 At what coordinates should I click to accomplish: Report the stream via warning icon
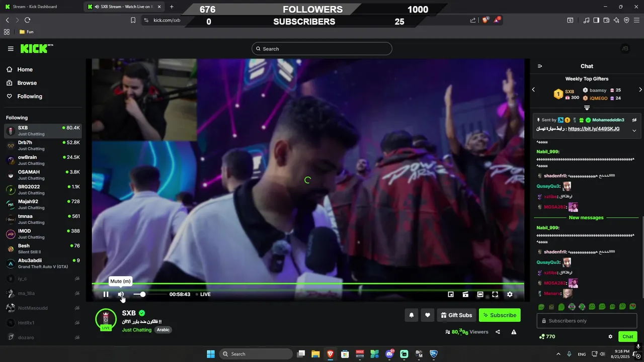514,332
